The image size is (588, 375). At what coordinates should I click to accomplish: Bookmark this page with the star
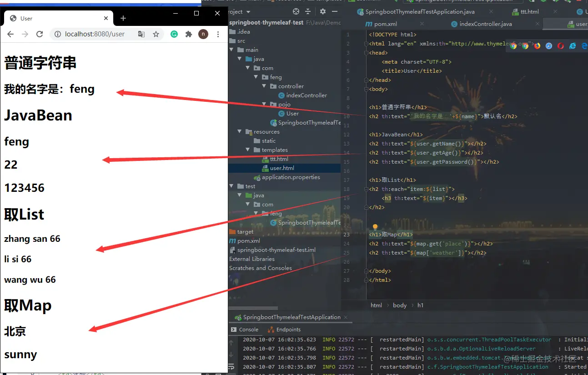pyautogui.click(x=156, y=34)
